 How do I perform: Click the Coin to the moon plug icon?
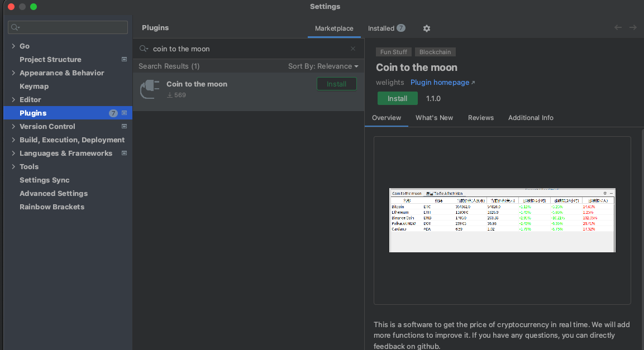coord(150,89)
